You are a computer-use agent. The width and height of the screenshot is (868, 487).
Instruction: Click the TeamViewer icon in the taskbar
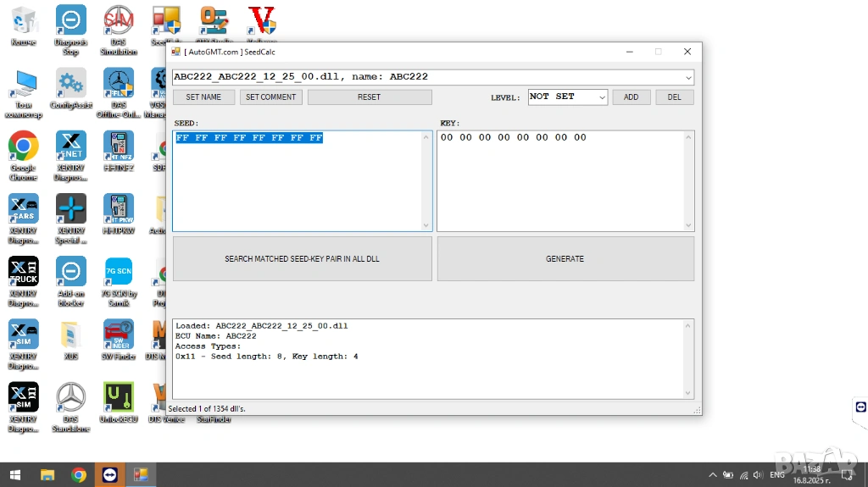tap(108, 475)
